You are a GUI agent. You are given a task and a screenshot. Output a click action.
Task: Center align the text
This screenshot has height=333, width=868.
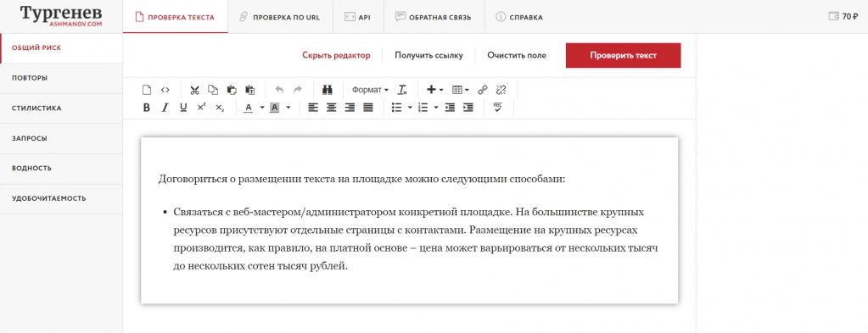331,108
